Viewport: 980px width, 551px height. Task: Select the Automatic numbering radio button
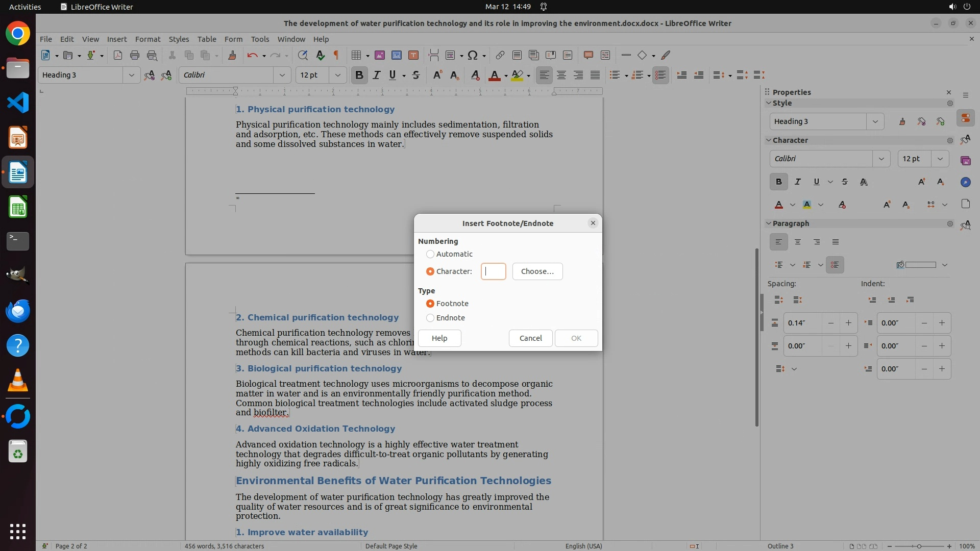[430, 254]
